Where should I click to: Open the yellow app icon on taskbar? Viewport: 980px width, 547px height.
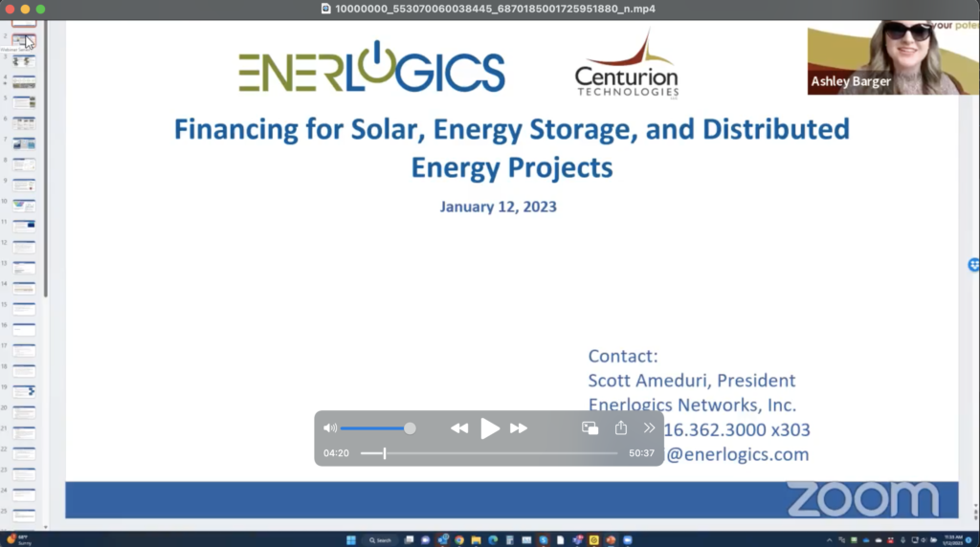pyautogui.click(x=594, y=540)
